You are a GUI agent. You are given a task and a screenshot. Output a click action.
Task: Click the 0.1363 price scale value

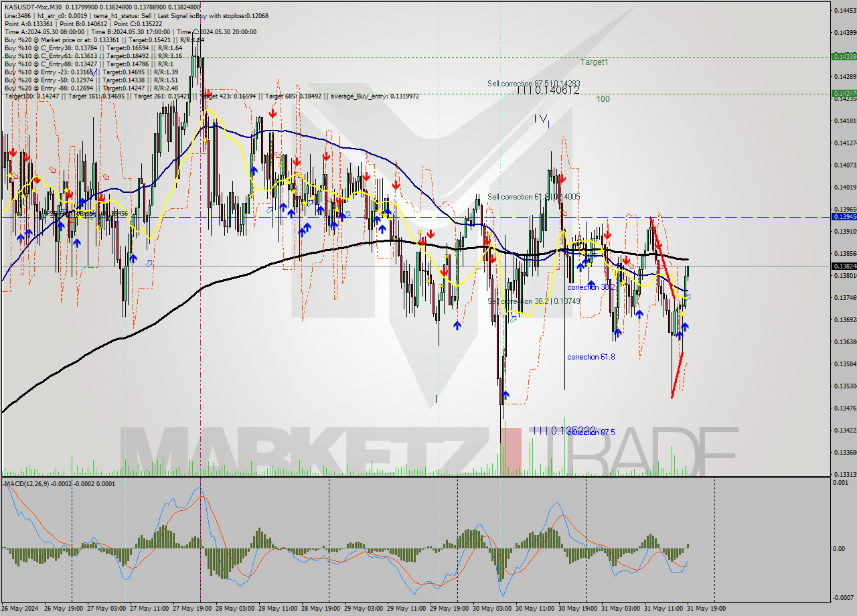[x=844, y=342]
